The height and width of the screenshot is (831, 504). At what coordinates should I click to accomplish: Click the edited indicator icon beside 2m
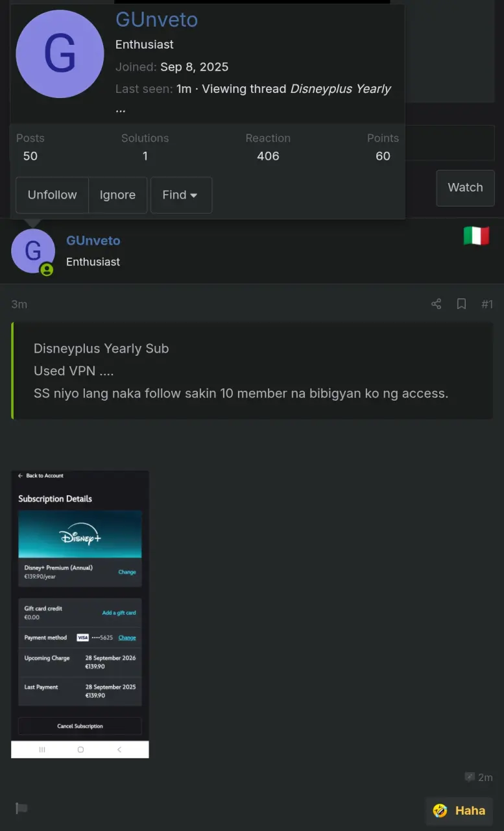point(470,776)
